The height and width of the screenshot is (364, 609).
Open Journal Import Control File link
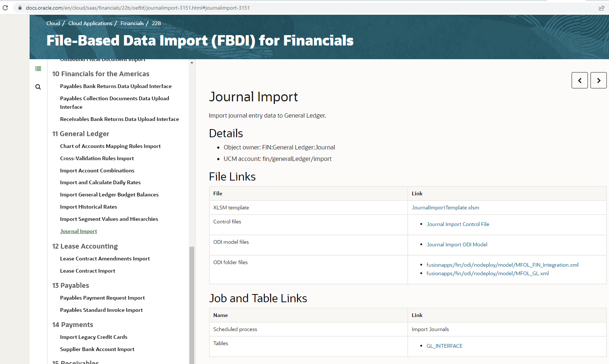[x=458, y=224]
